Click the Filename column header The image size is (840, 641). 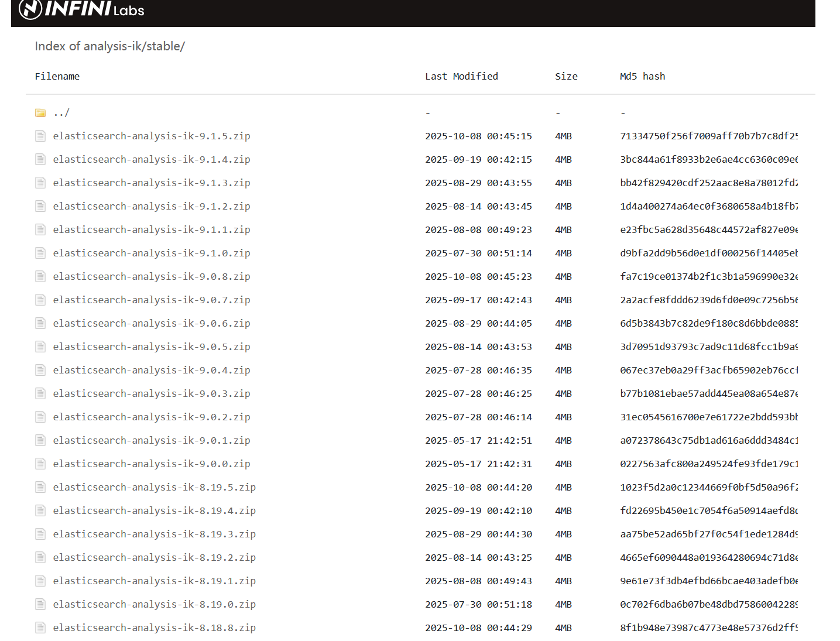(x=57, y=77)
